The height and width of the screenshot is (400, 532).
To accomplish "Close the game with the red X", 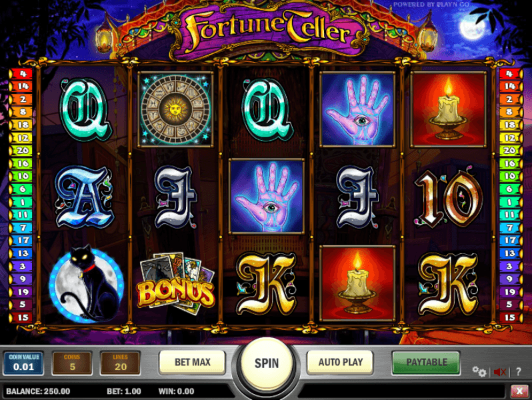I will tap(519, 391).
